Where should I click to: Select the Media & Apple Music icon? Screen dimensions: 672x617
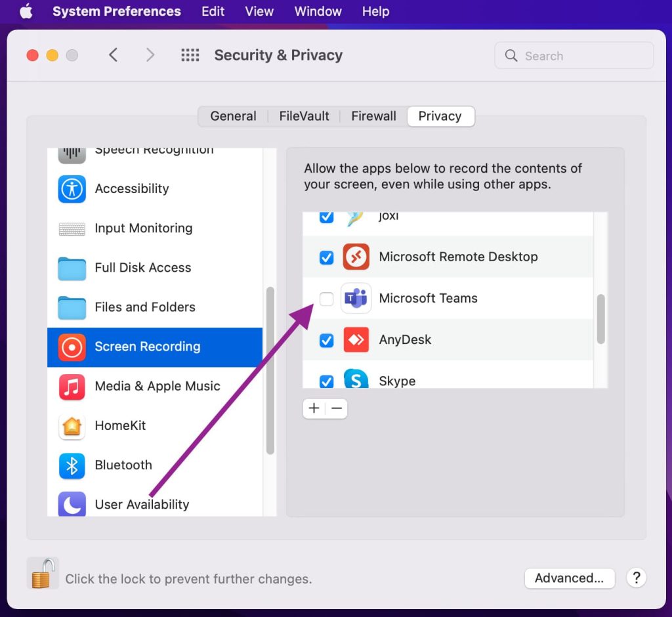(x=72, y=387)
